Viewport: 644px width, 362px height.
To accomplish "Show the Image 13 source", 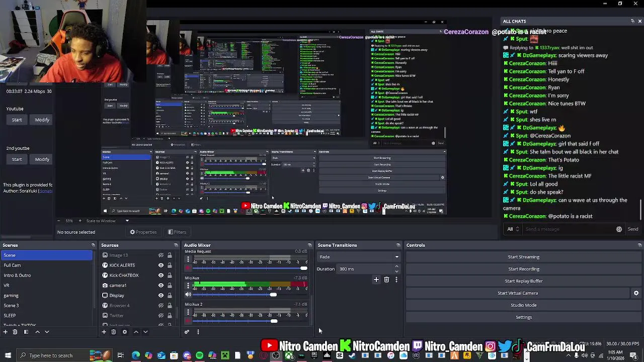I will [x=161, y=255].
